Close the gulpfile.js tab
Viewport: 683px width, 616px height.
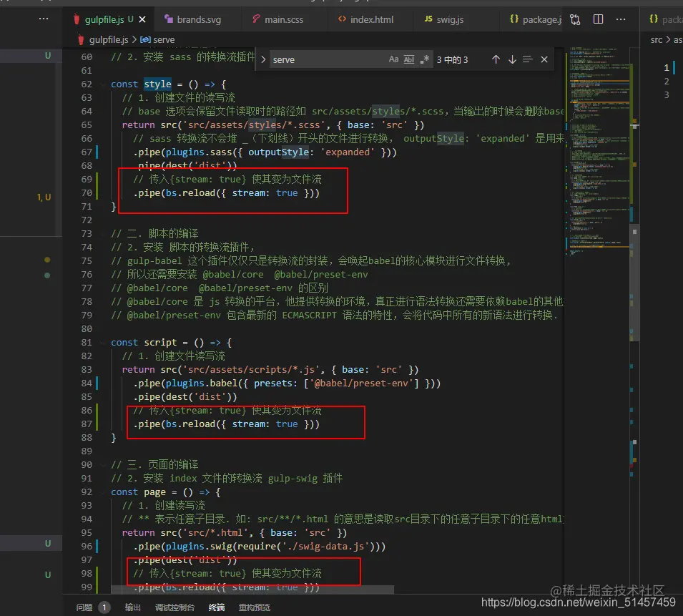pyautogui.click(x=142, y=19)
